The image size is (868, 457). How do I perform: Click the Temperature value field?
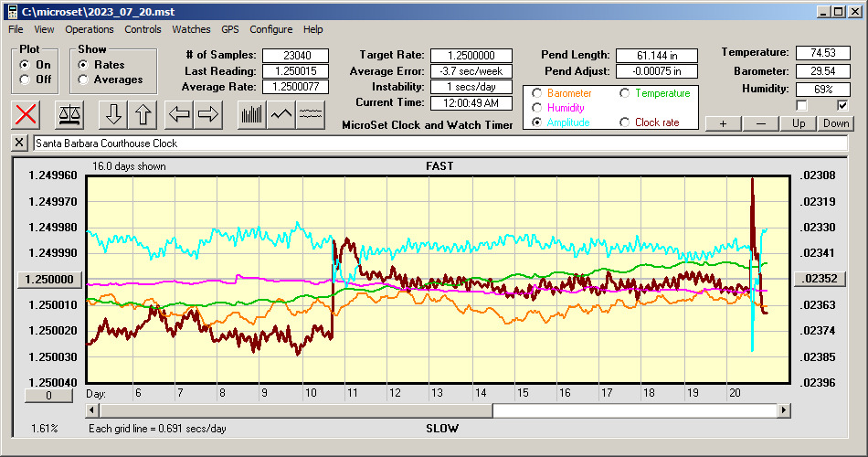click(x=822, y=53)
